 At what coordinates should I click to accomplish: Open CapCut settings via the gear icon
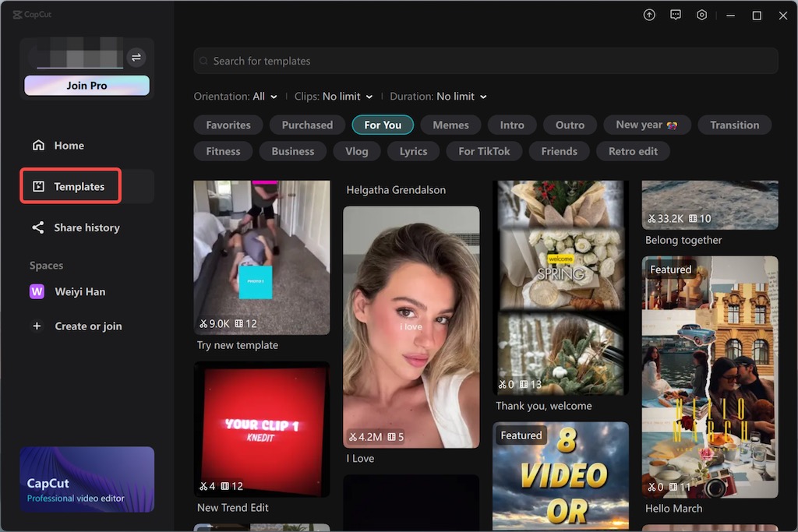point(701,14)
